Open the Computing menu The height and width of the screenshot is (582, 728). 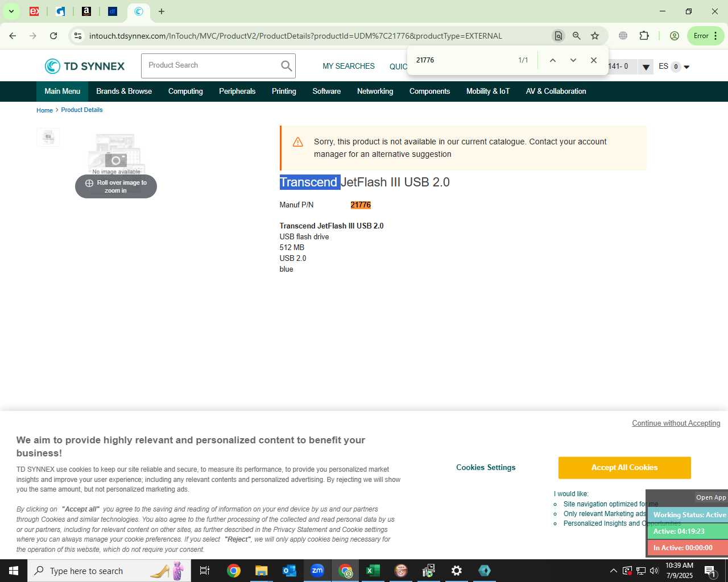click(x=185, y=92)
